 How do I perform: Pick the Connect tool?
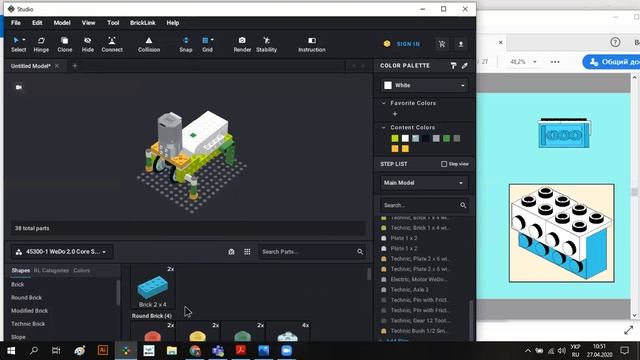pyautogui.click(x=112, y=44)
